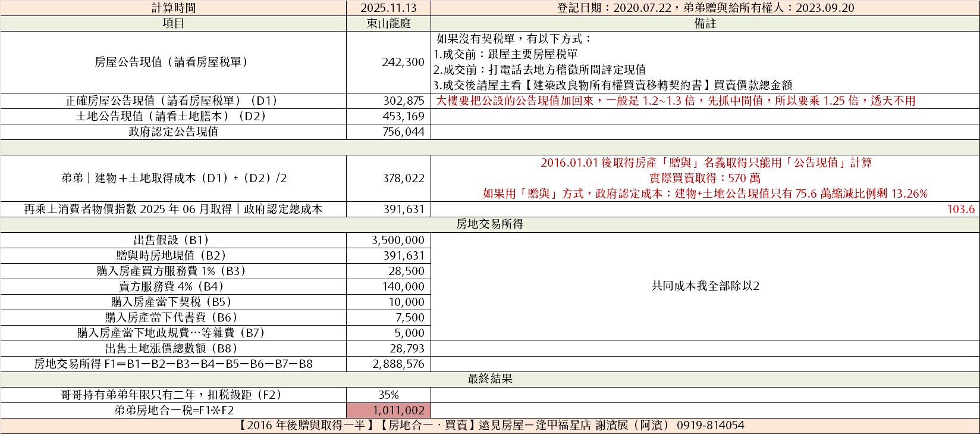Select the 項目 header cell
Screen dimensions: 980x434
(173, 23)
